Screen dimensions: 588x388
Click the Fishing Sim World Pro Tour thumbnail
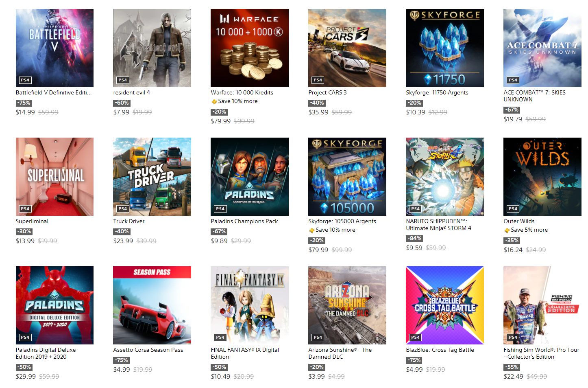pos(542,305)
